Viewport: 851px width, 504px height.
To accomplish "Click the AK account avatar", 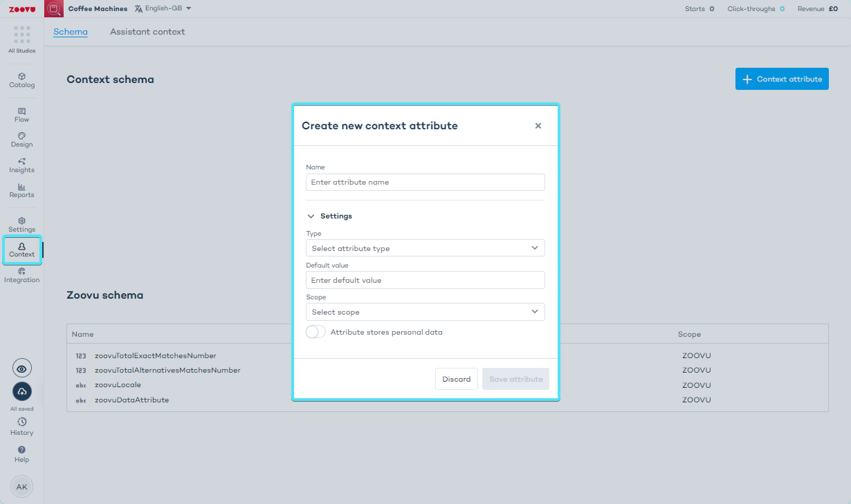I will pyautogui.click(x=21, y=487).
